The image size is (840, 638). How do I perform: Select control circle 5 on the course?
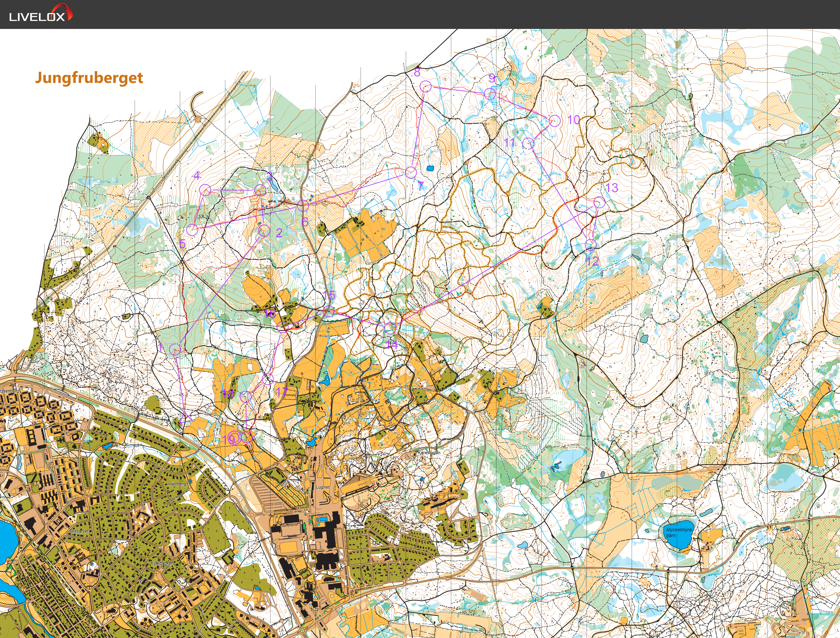193,229
